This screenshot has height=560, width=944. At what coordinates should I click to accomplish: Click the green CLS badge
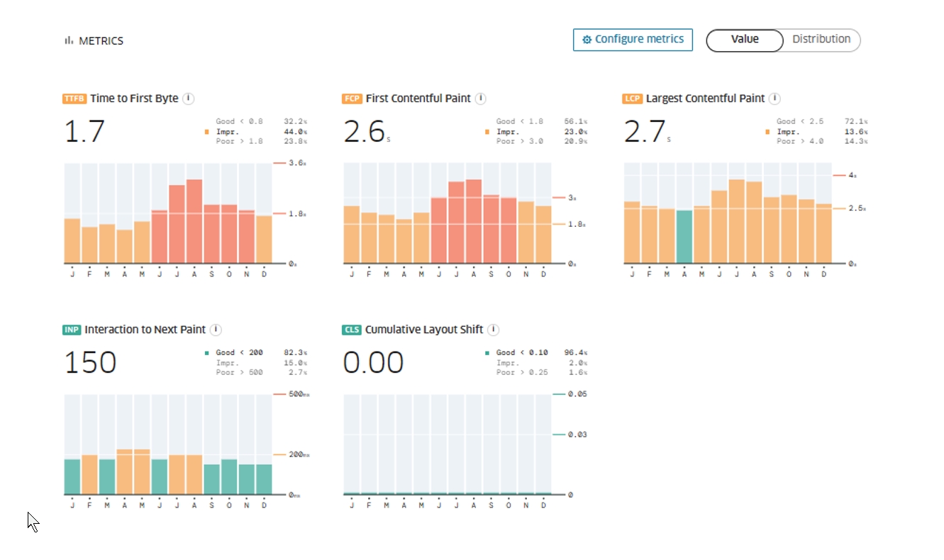[352, 330]
